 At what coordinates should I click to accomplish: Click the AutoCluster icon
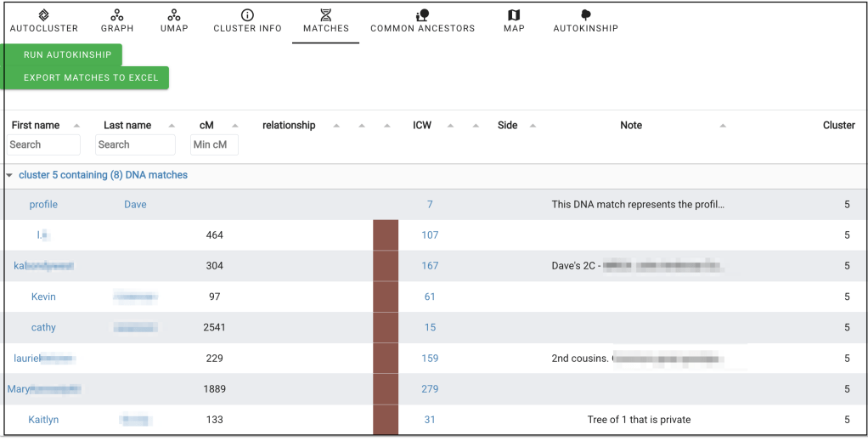(x=44, y=15)
